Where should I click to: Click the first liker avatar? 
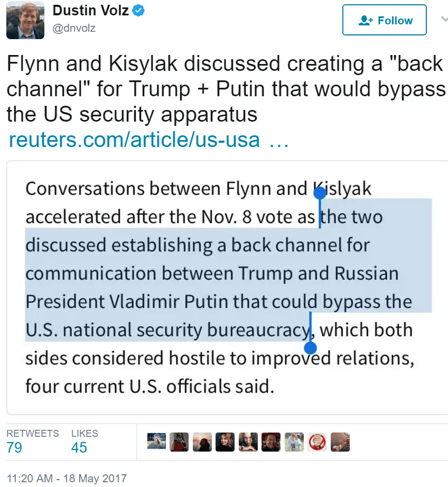157,442
